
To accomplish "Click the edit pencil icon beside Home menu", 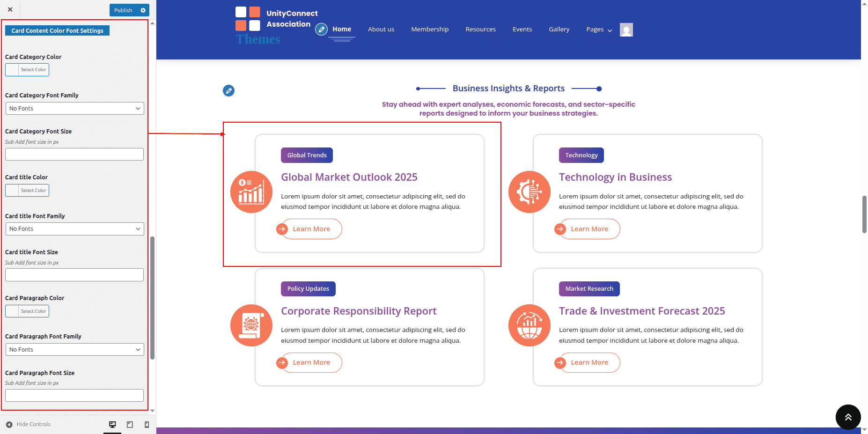I will [x=321, y=29].
